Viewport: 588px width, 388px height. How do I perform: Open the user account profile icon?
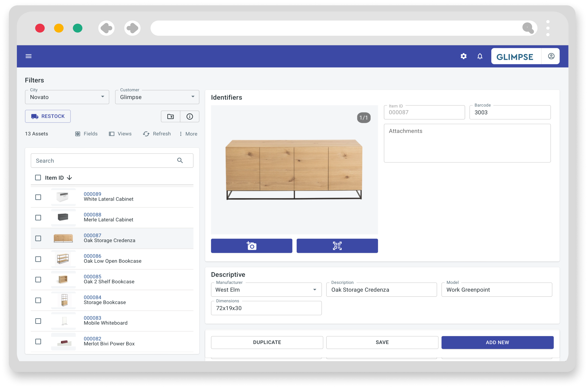pos(551,56)
